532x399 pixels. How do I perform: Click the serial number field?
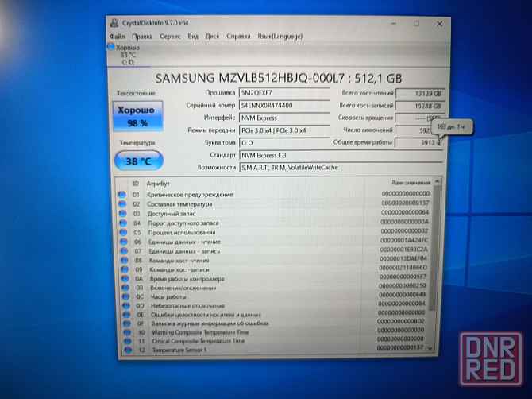pos(284,105)
